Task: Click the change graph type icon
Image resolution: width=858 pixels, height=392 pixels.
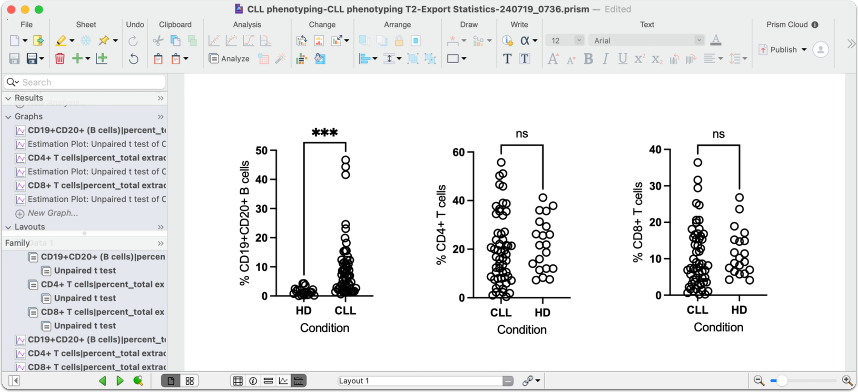Action: [302, 41]
